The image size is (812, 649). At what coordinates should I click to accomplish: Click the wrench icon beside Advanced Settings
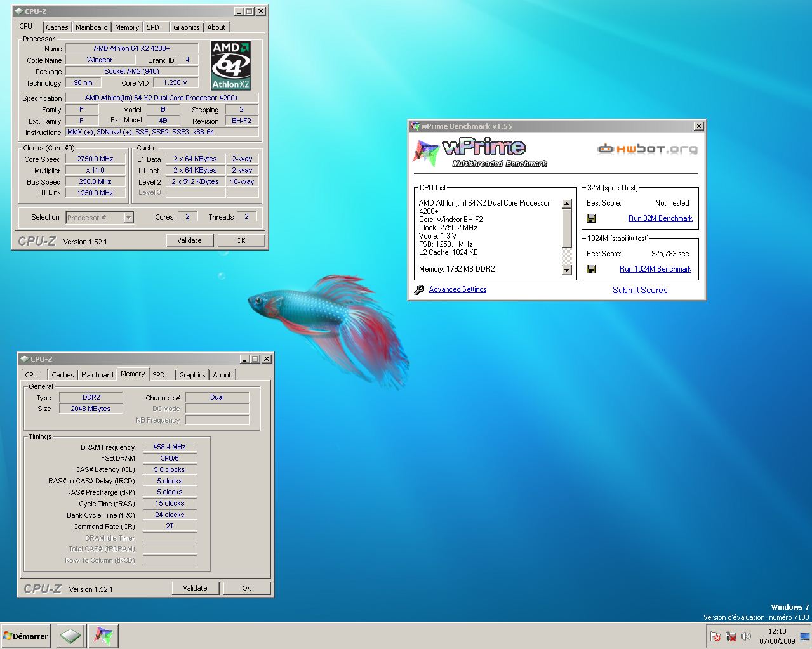[x=419, y=289]
